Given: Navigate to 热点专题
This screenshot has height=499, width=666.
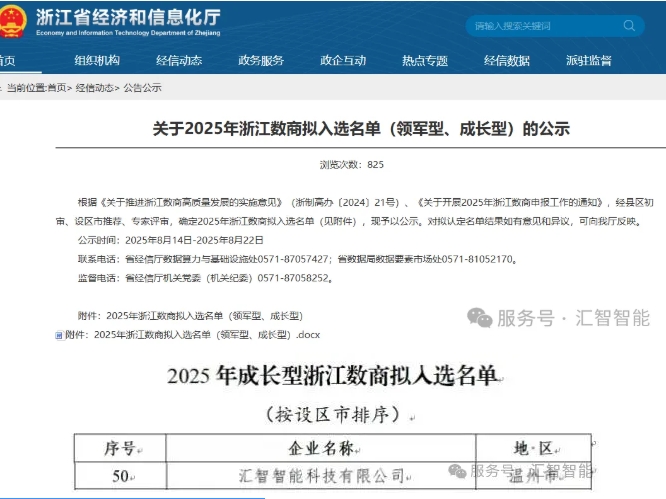Looking at the screenshot, I should [425, 60].
